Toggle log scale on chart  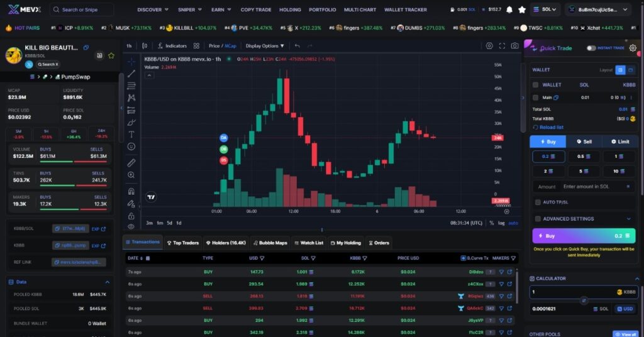[x=501, y=223]
